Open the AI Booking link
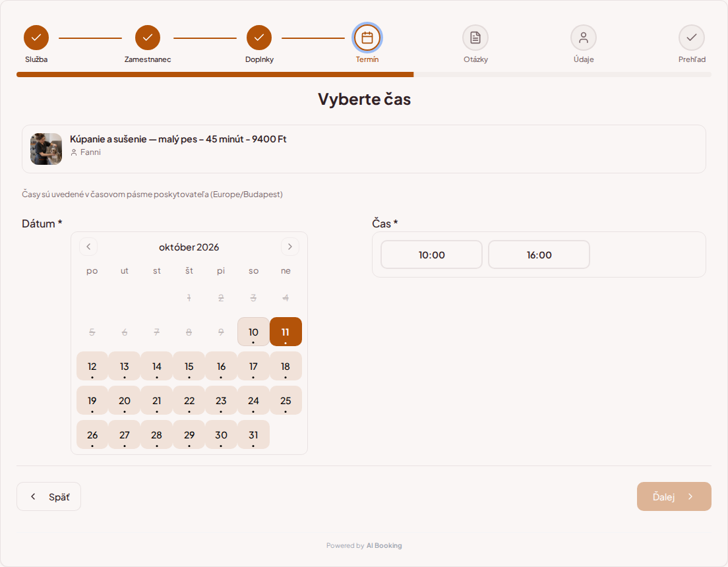Viewport: 728px width, 567px height. tap(384, 546)
